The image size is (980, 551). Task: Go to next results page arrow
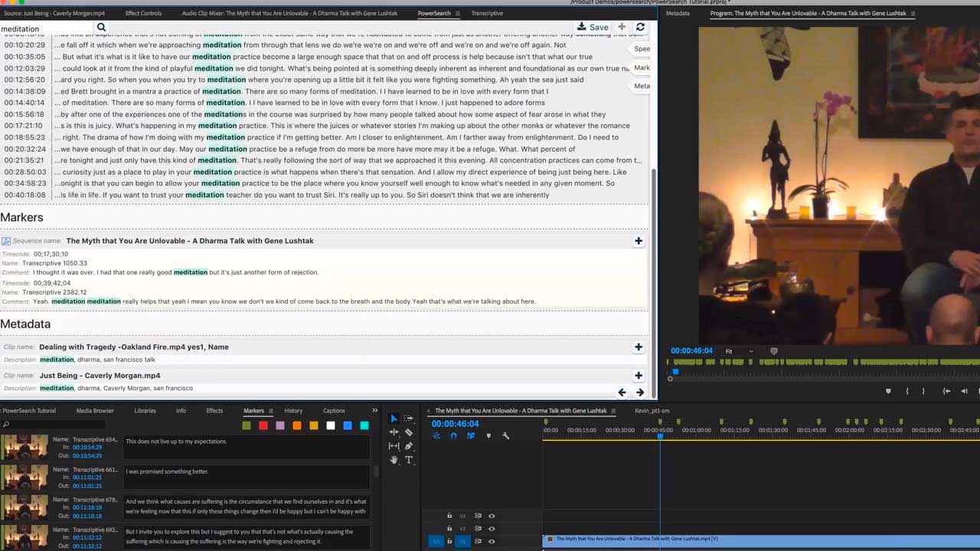[640, 393]
